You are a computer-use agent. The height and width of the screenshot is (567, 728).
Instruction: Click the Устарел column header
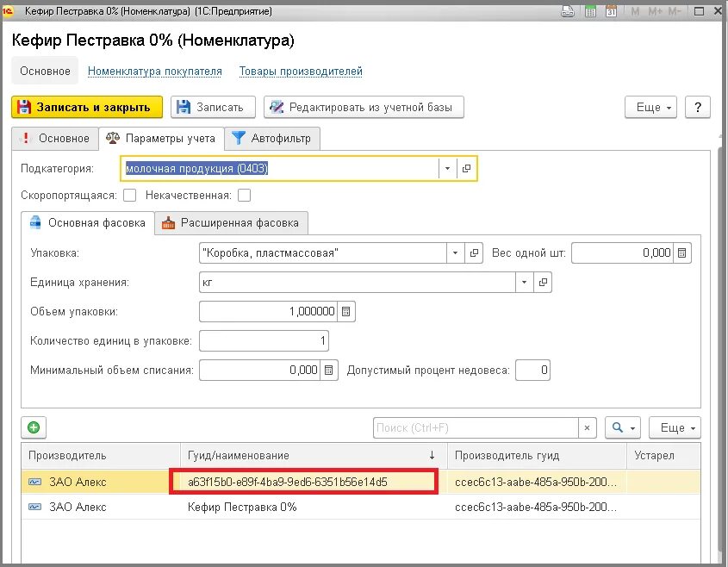click(x=663, y=456)
